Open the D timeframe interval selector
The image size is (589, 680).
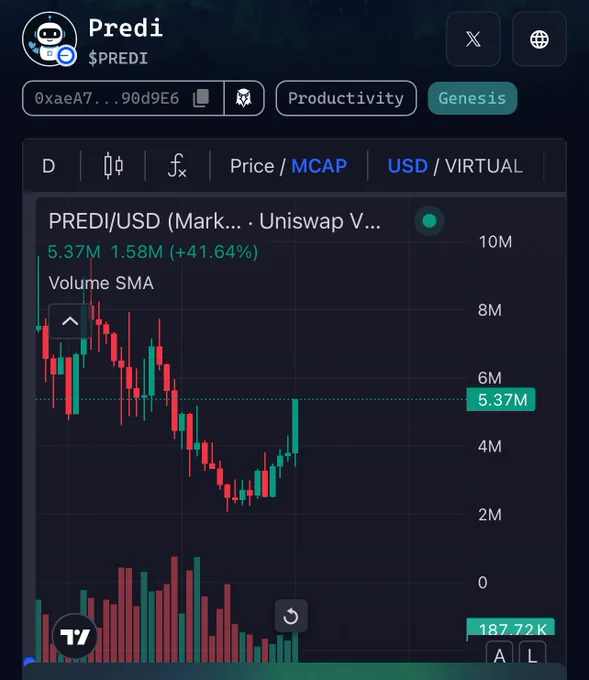(49, 166)
